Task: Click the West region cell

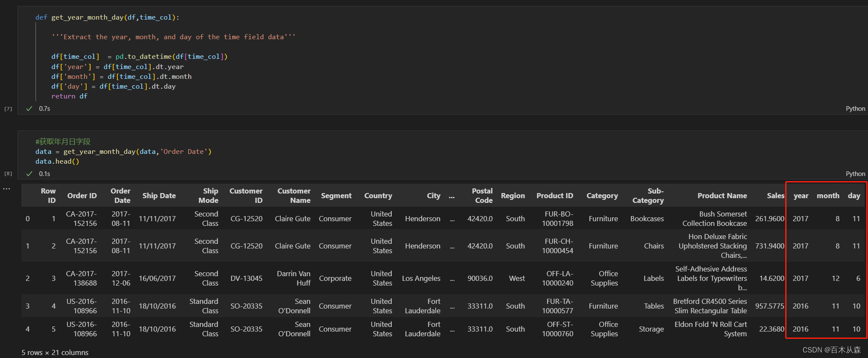Action: coord(517,278)
